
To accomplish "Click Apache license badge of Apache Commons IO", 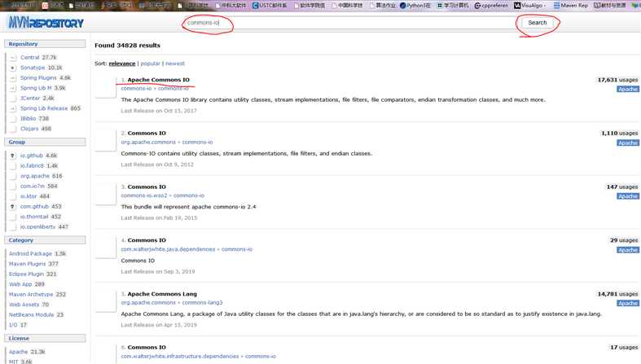I will click(627, 89).
